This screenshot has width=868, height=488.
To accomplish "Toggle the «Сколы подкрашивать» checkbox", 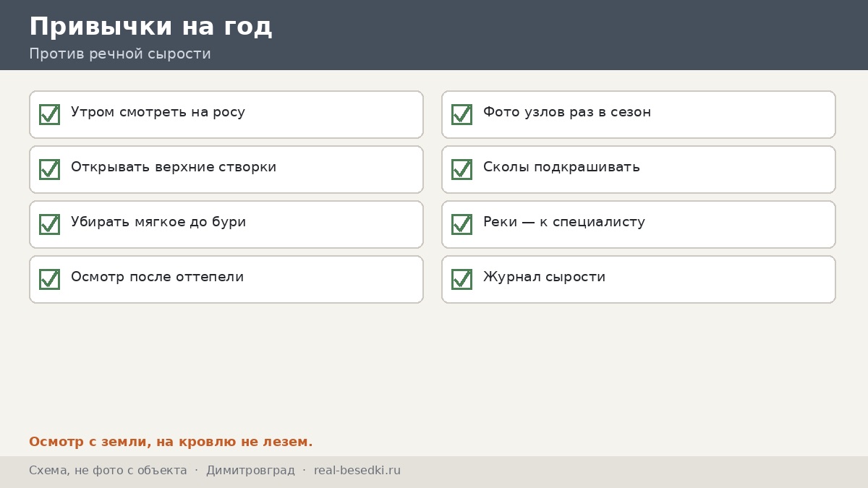I will click(461, 169).
